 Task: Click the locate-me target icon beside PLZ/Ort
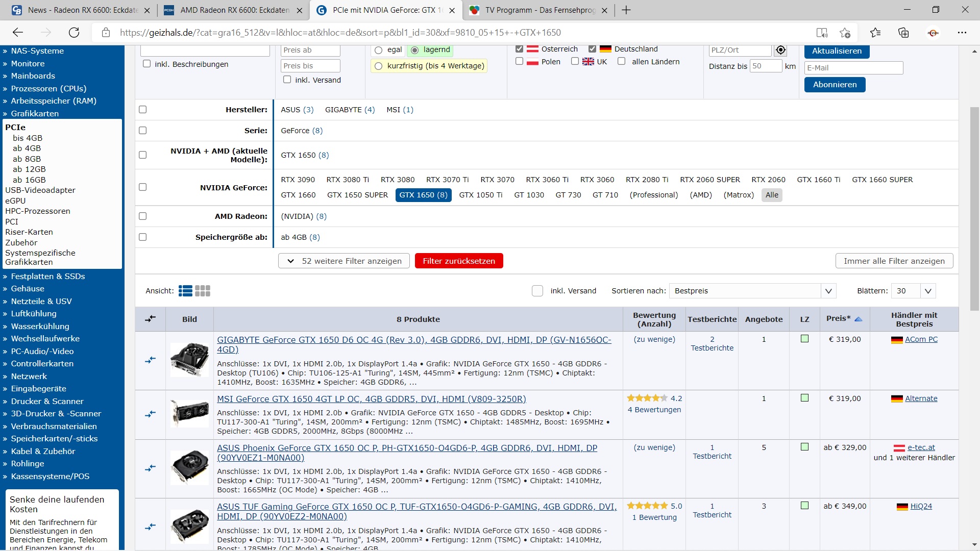(780, 50)
